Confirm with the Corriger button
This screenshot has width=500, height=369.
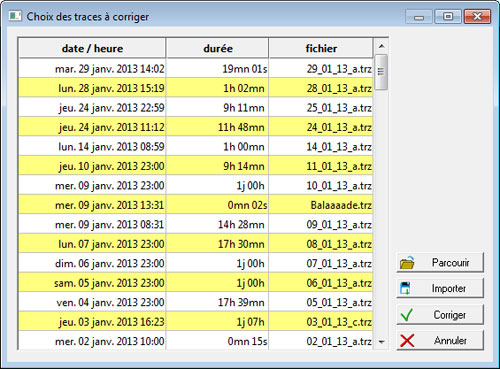[x=440, y=314]
